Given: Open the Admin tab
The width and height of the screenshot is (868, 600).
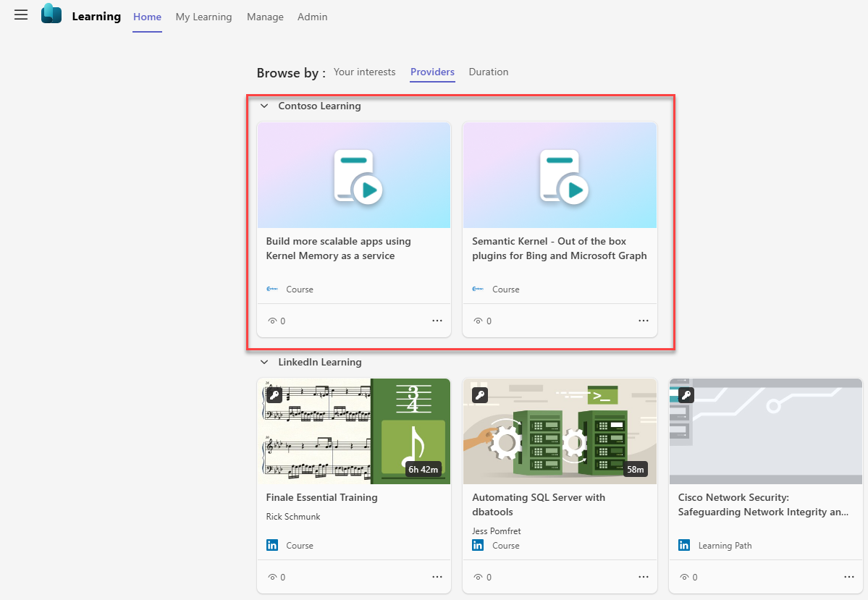Looking at the screenshot, I should pyautogui.click(x=312, y=17).
